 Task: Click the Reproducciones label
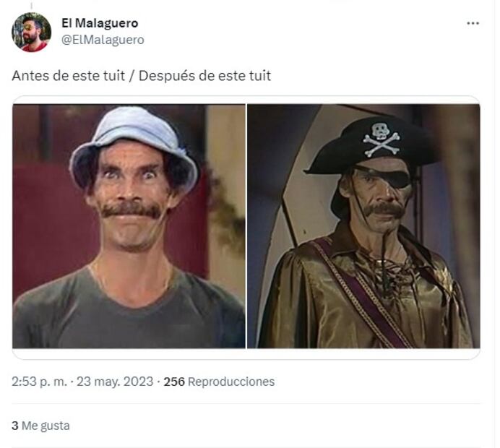tap(231, 382)
